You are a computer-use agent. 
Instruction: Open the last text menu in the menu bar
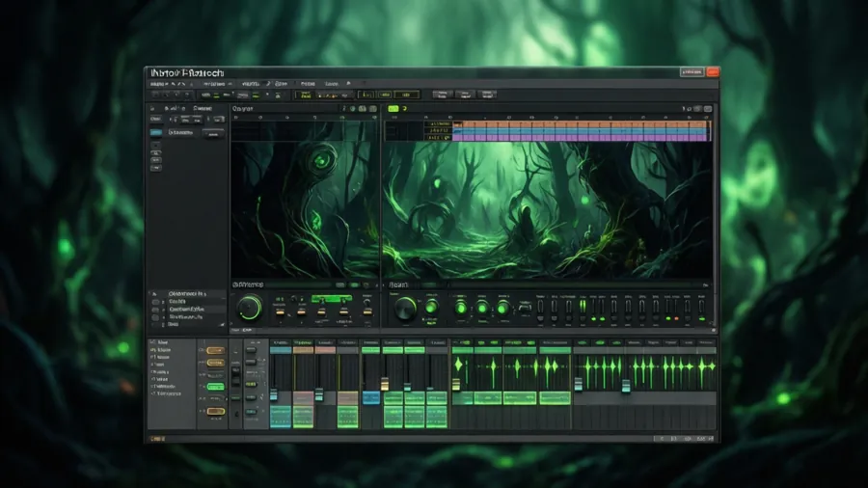coord(332,84)
